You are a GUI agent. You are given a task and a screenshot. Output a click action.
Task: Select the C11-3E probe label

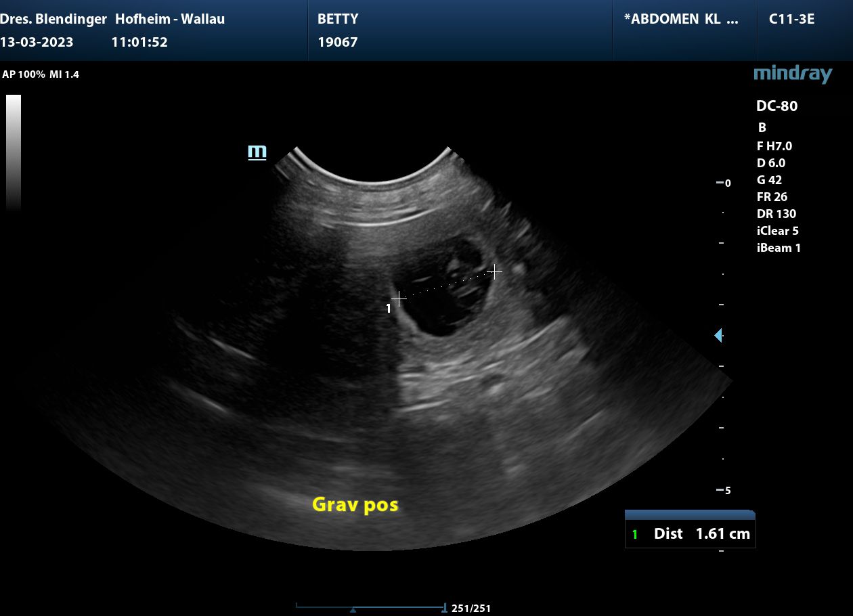(x=791, y=19)
